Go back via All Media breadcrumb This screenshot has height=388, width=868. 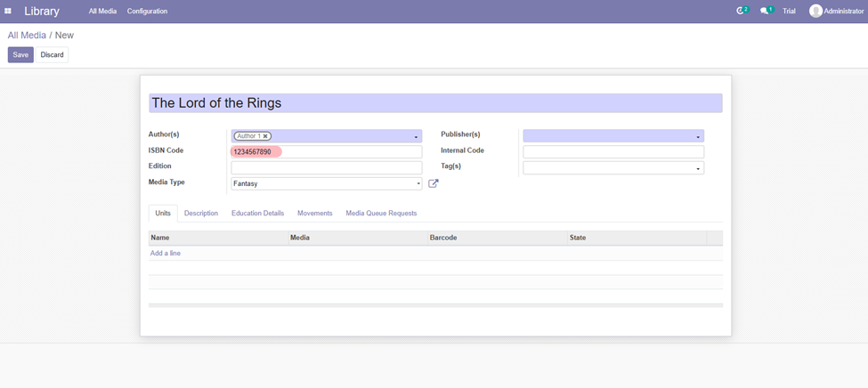(x=27, y=36)
